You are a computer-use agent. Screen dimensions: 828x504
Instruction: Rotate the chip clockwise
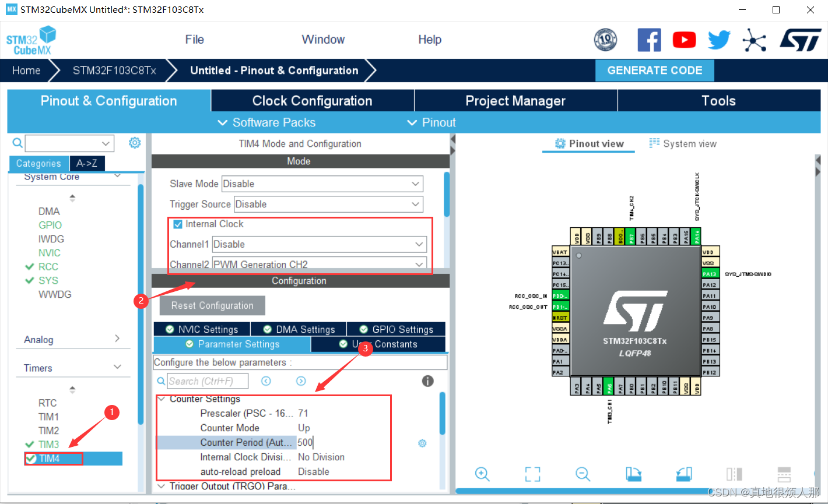(633, 474)
